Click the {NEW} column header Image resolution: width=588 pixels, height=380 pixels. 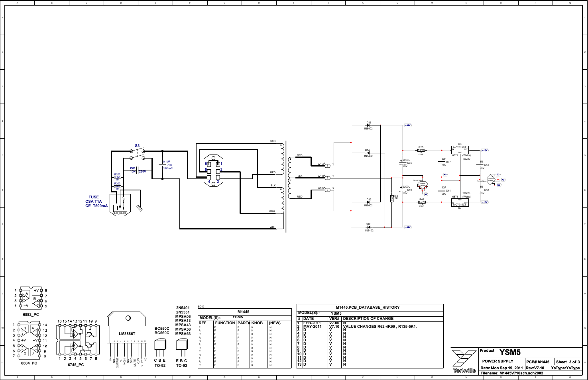click(275, 323)
